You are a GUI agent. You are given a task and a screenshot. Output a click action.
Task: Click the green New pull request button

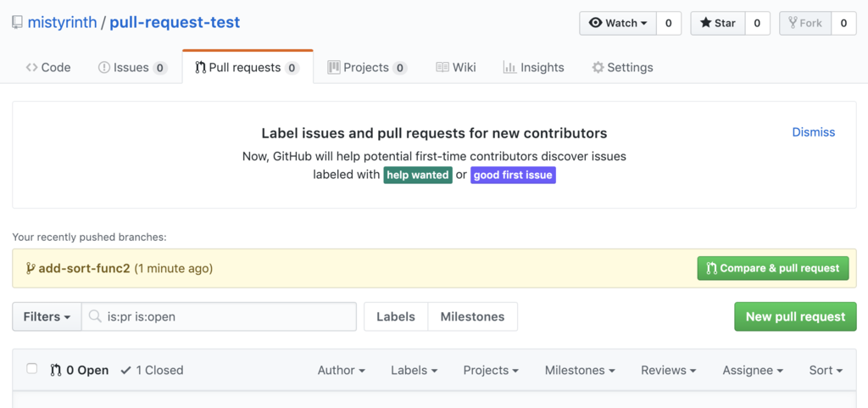pyautogui.click(x=795, y=316)
